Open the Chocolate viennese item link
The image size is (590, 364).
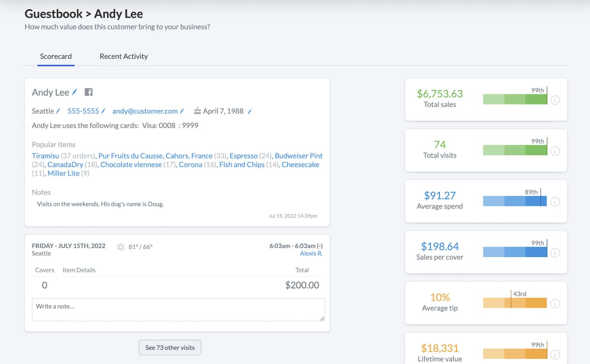131,164
